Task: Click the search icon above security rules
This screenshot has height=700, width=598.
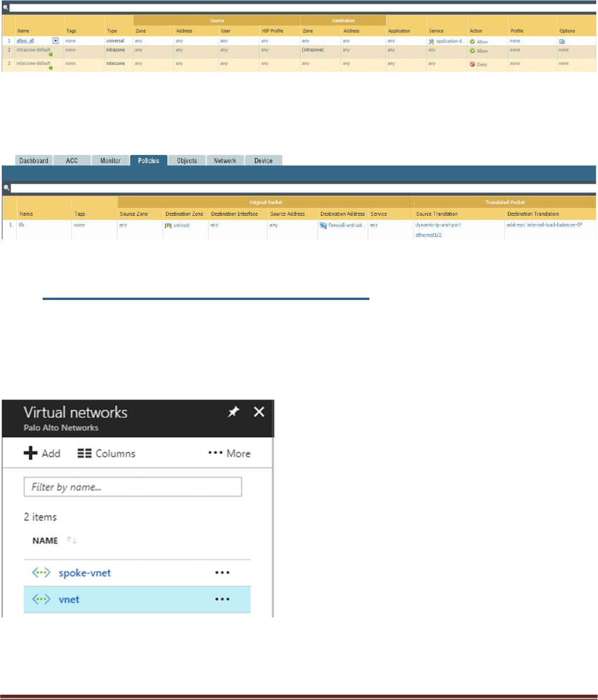Action: (6, 8)
